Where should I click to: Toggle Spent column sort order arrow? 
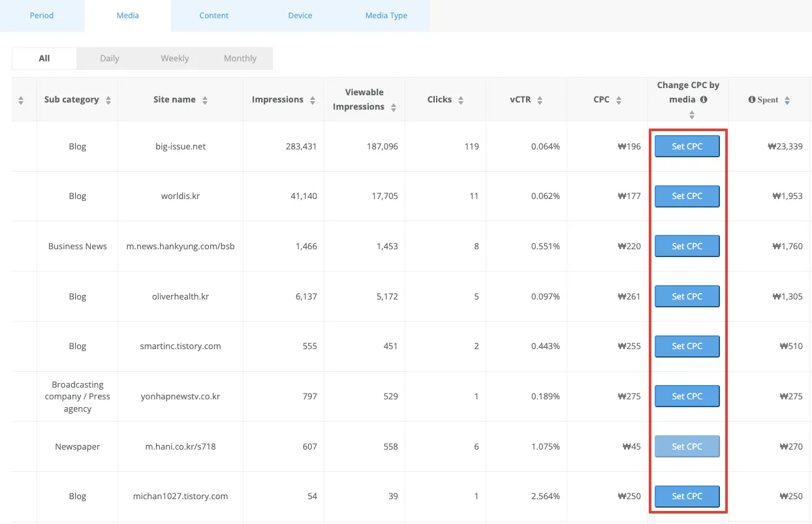point(787,100)
